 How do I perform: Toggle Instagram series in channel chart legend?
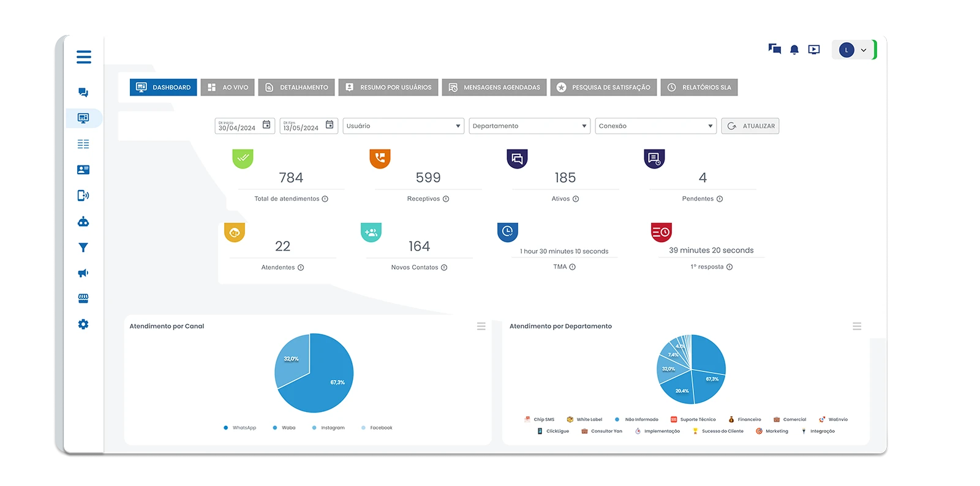(x=329, y=428)
